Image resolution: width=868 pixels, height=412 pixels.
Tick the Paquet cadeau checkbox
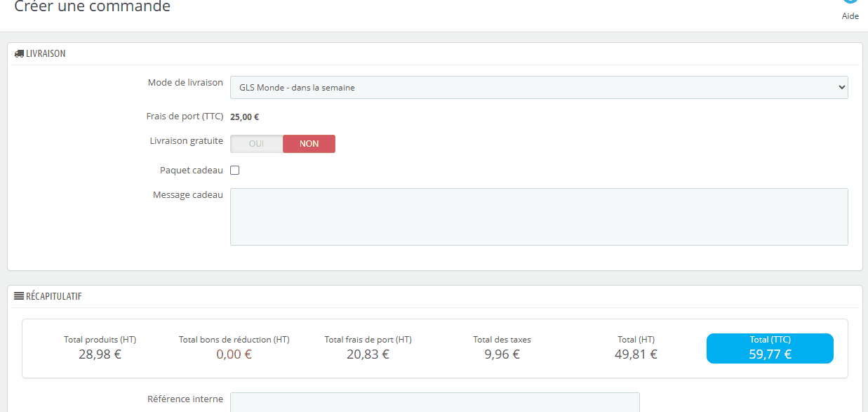(x=235, y=171)
